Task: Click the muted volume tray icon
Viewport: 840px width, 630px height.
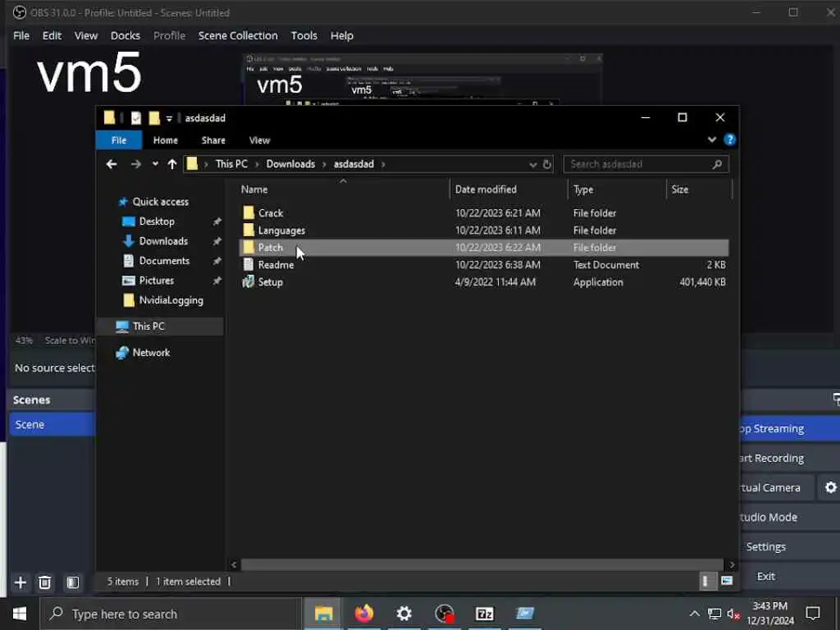Action: click(733, 614)
